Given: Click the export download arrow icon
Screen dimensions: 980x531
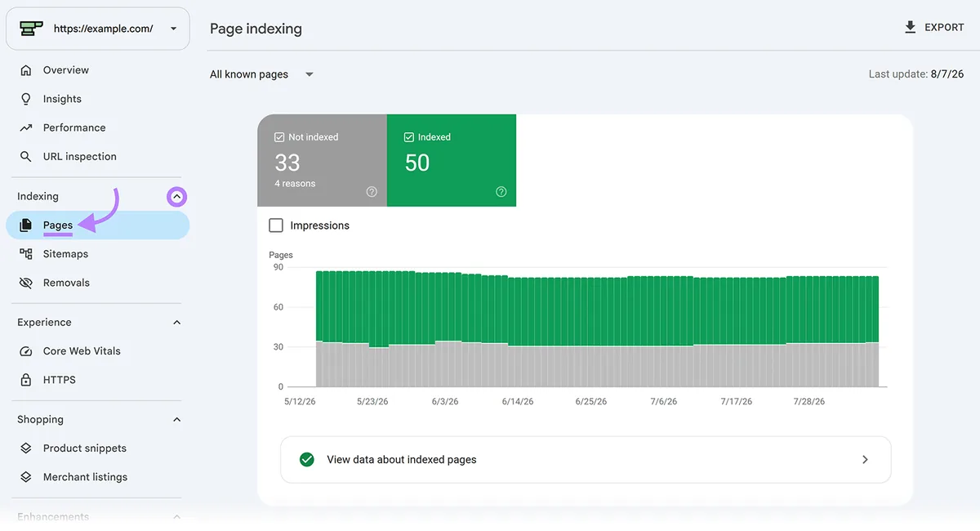Looking at the screenshot, I should 911,28.
